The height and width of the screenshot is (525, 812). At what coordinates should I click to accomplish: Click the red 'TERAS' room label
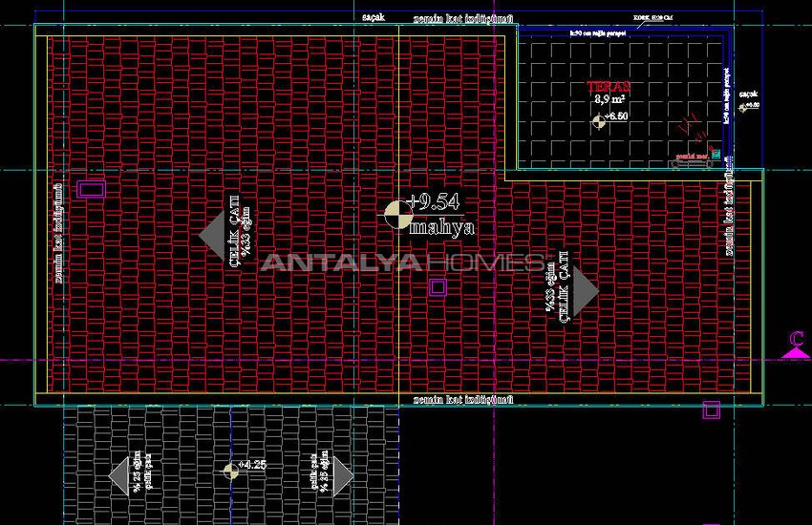(x=609, y=86)
